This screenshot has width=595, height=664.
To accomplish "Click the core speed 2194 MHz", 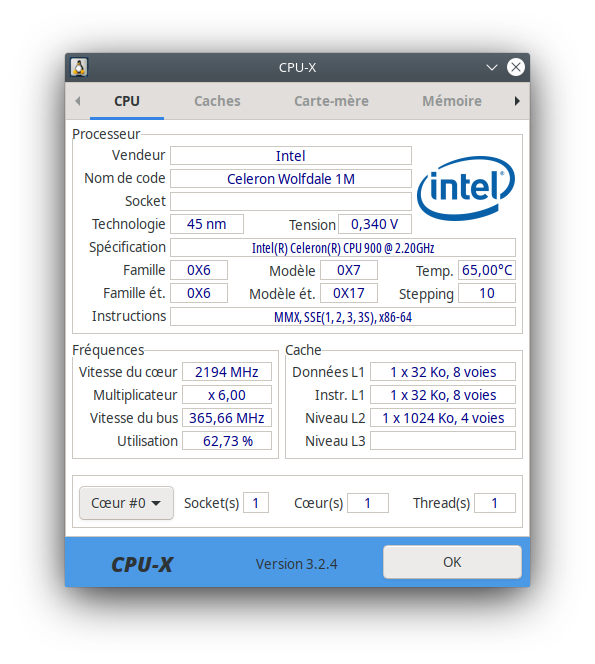I will [x=227, y=372].
